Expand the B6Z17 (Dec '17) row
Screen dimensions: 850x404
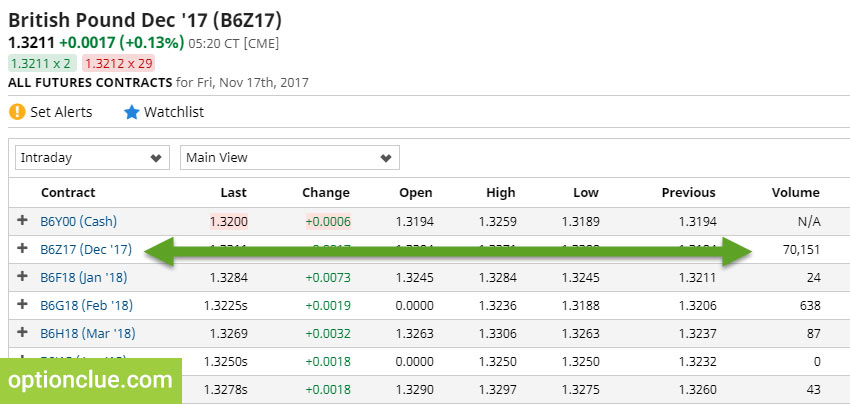pyautogui.click(x=23, y=249)
